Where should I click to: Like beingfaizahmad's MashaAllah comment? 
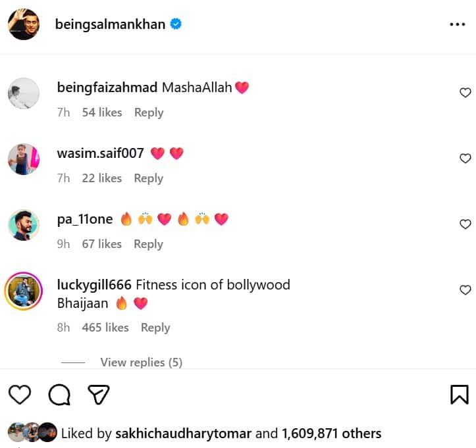(x=465, y=93)
